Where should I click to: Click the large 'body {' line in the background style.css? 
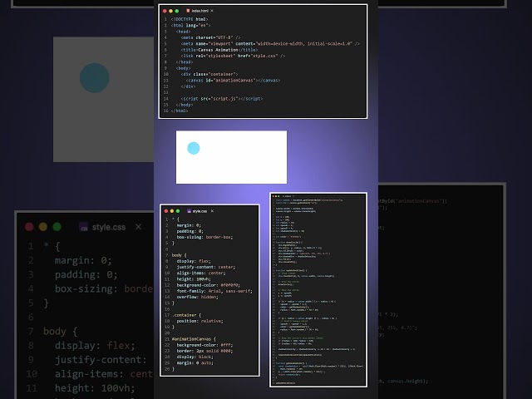coord(61,332)
